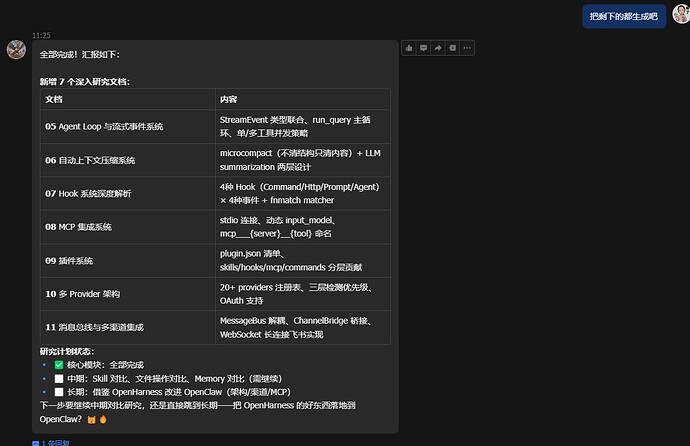This screenshot has width=690, height=446.
Task: Click the thumbs-up reaction icon
Action: point(409,48)
